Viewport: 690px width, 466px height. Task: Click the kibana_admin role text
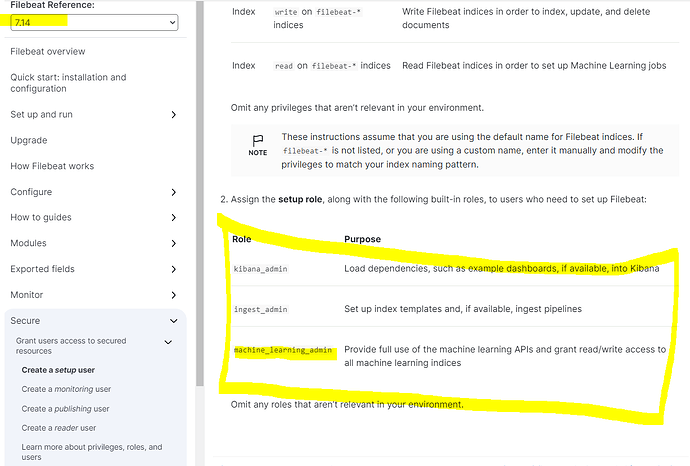tap(261, 269)
